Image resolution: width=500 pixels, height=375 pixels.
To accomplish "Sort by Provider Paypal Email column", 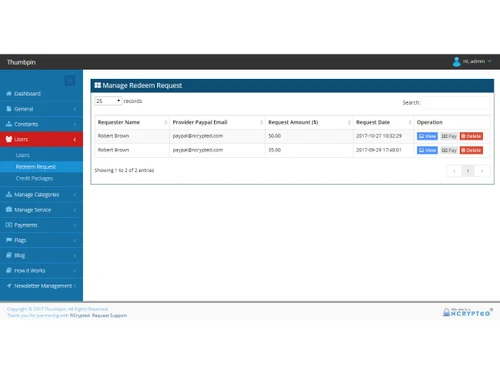I will 217,122.
